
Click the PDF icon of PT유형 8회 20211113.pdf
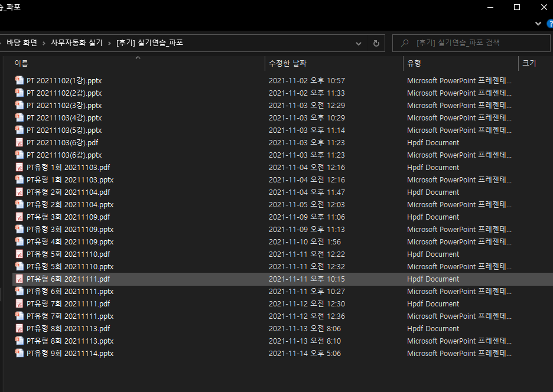[x=19, y=329]
